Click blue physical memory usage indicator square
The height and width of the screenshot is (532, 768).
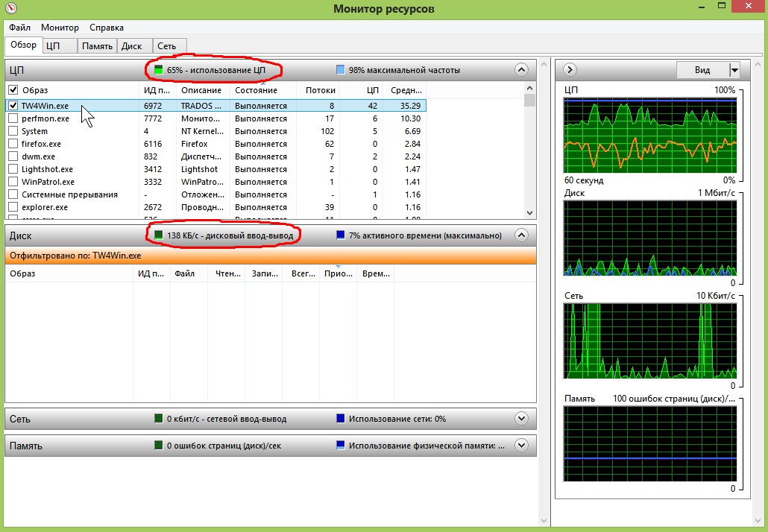(341, 446)
